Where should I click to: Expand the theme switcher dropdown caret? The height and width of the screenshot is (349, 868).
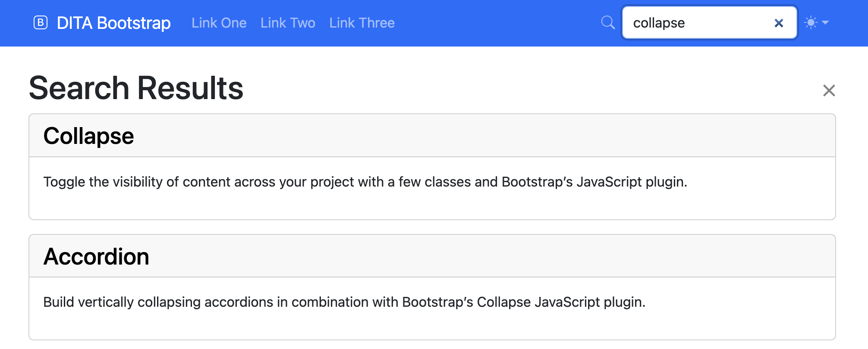click(825, 22)
